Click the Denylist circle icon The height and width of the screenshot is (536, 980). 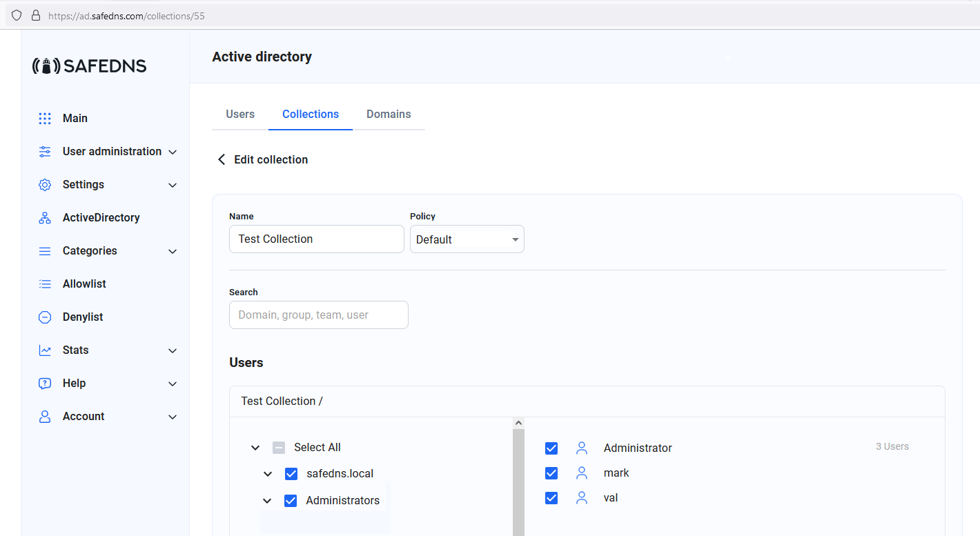[45, 317]
